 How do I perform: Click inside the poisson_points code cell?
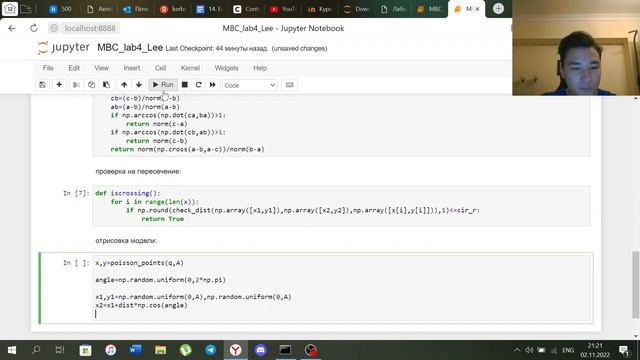341,288
